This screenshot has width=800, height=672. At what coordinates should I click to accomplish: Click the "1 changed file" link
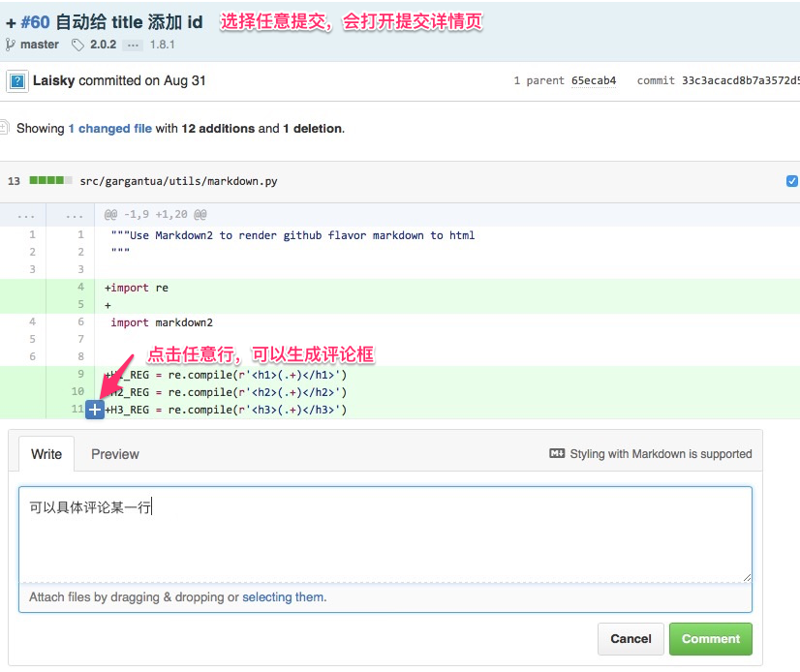click(x=109, y=128)
